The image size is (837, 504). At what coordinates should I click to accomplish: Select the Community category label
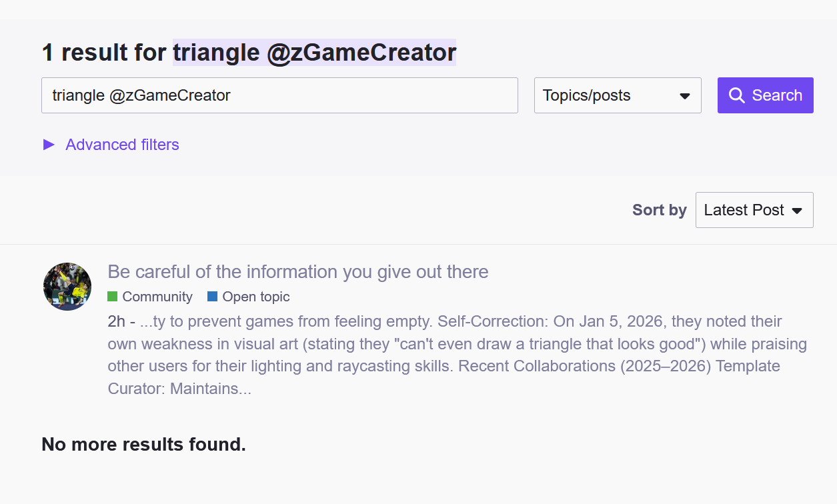point(157,297)
